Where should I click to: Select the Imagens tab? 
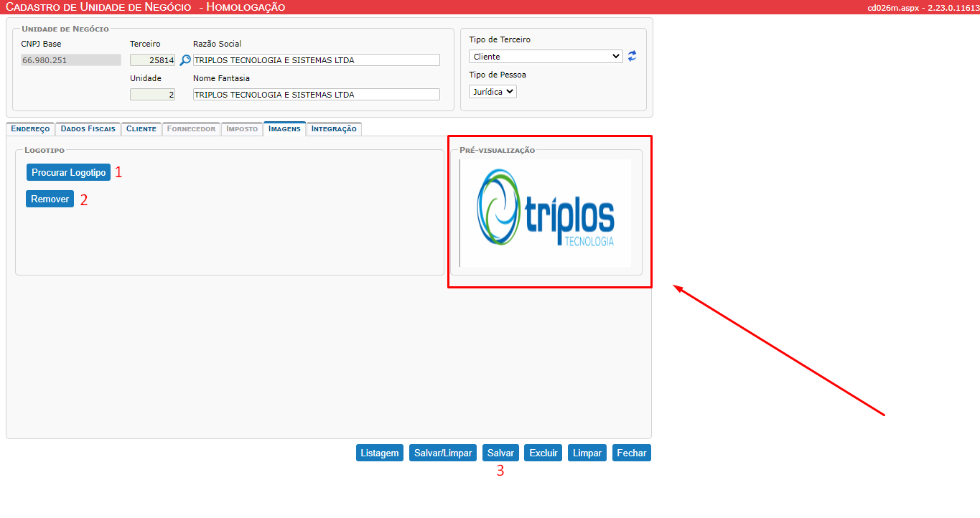284,129
